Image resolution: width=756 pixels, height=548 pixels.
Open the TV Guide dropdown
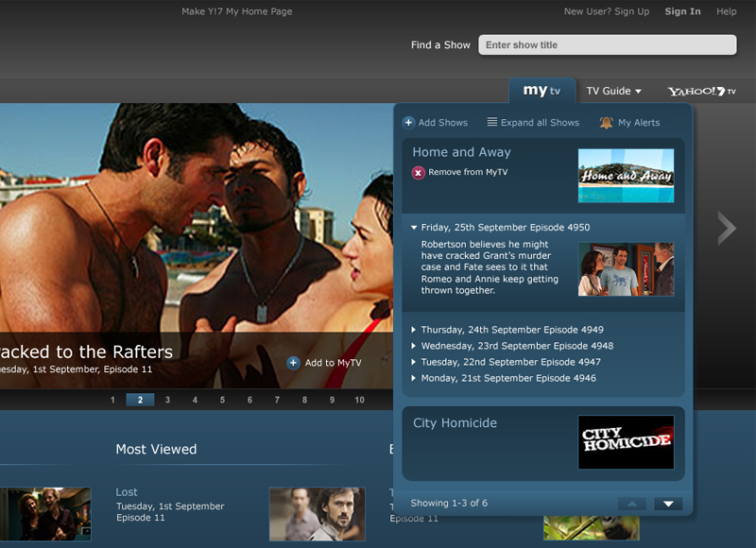(x=612, y=91)
